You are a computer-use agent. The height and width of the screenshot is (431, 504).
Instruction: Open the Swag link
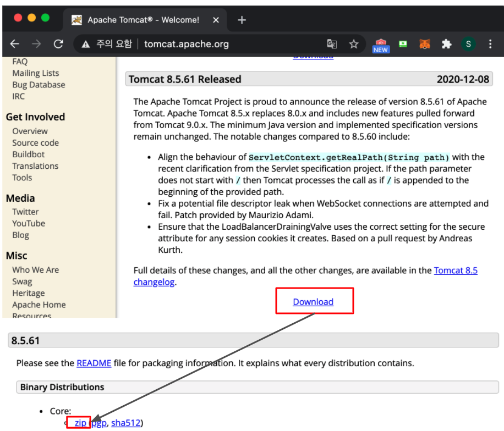22,281
